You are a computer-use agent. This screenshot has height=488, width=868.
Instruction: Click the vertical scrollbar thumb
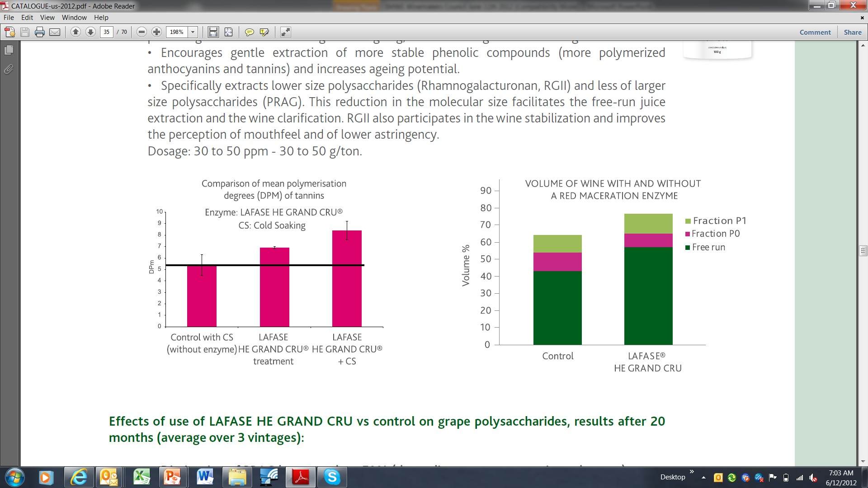(863, 250)
